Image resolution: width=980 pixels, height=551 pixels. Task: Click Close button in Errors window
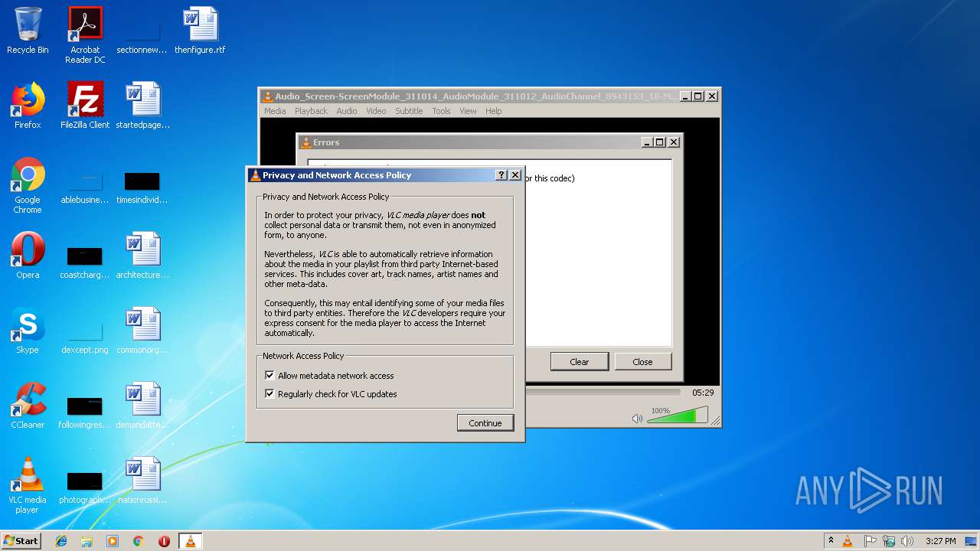(x=642, y=362)
